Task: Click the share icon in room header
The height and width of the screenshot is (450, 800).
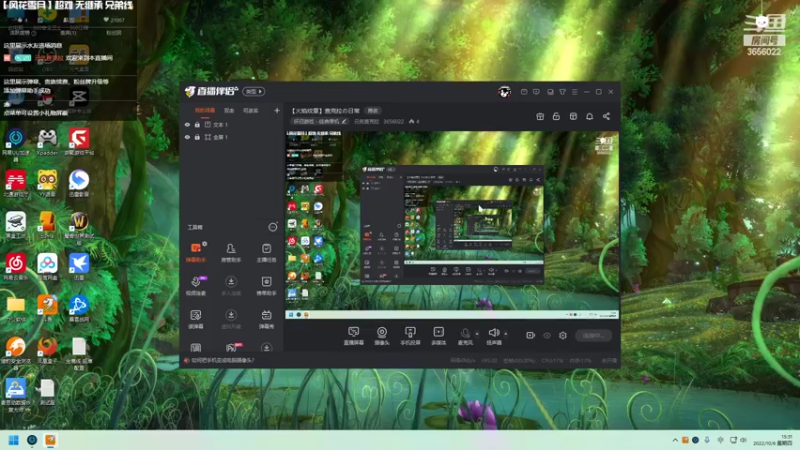Action: coord(606,116)
